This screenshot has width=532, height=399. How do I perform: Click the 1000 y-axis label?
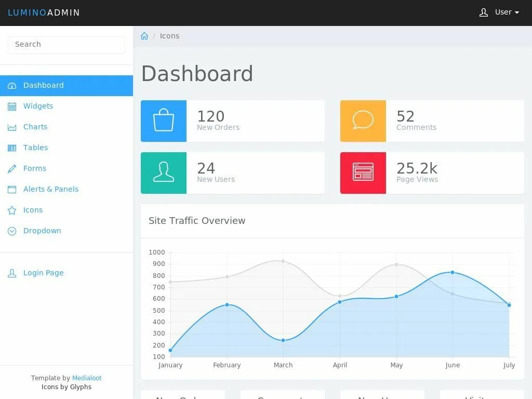point(157,252)
